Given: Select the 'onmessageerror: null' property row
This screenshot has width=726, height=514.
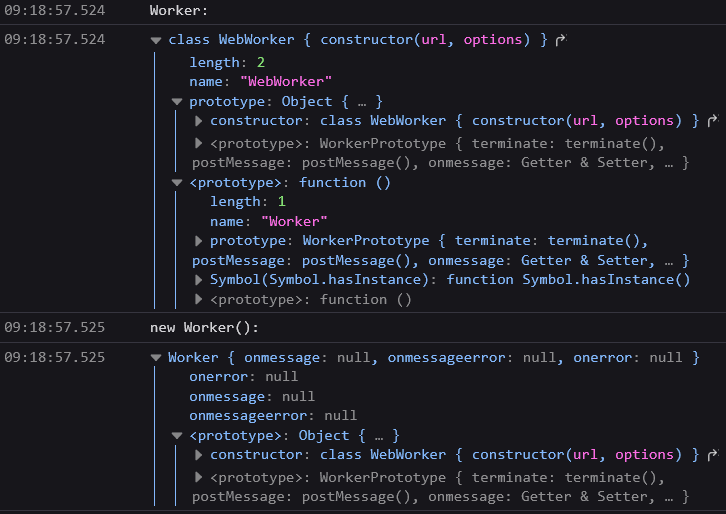Looking at the screenshot, I should [x=273, y=416].
